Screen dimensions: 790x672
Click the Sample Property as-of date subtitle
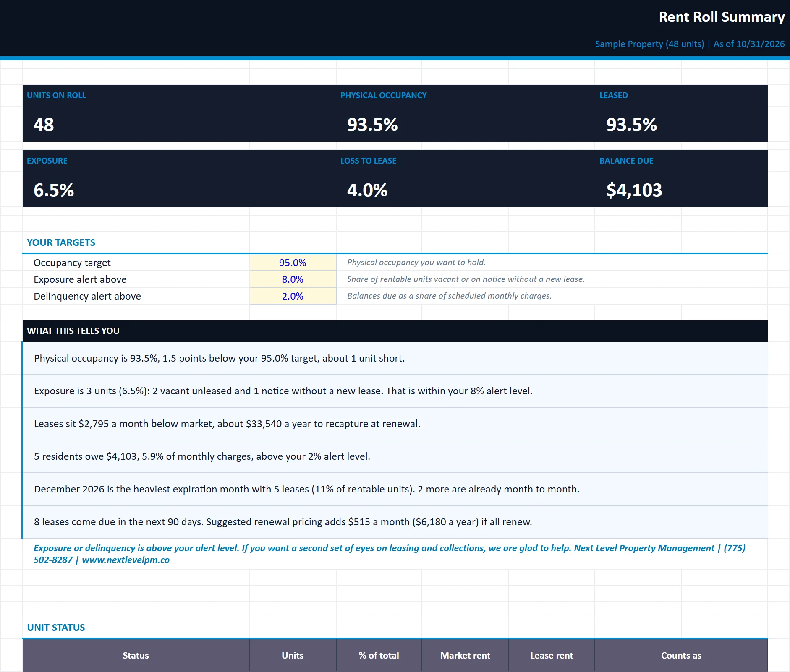click(690, 44)
